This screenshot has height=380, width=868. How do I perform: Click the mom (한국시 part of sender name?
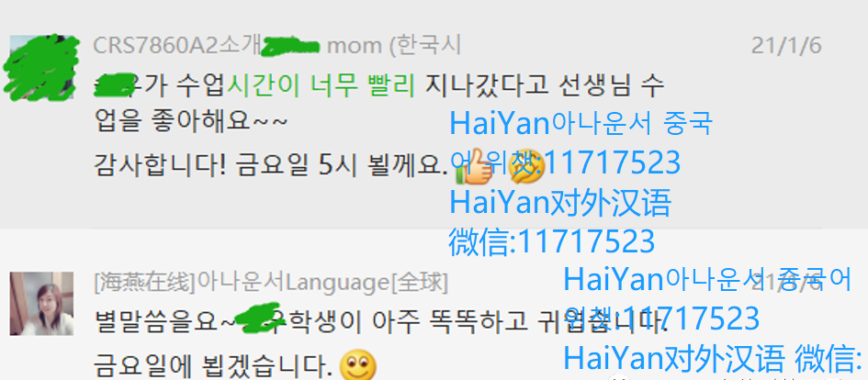point(394,46)
